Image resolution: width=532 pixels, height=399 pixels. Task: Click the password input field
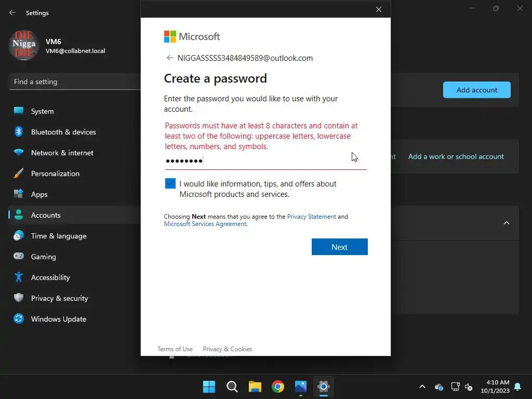point(265,161)
